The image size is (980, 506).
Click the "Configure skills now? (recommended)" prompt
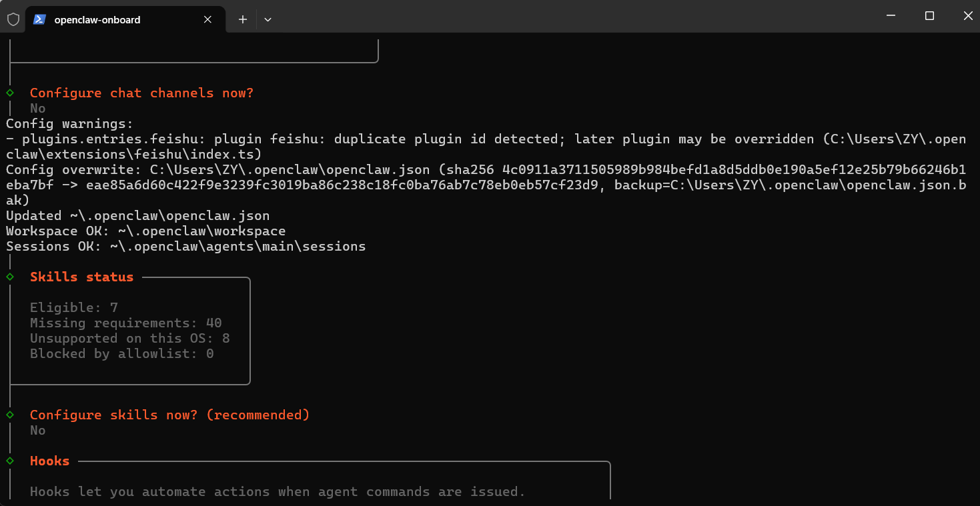pos(169,415)
